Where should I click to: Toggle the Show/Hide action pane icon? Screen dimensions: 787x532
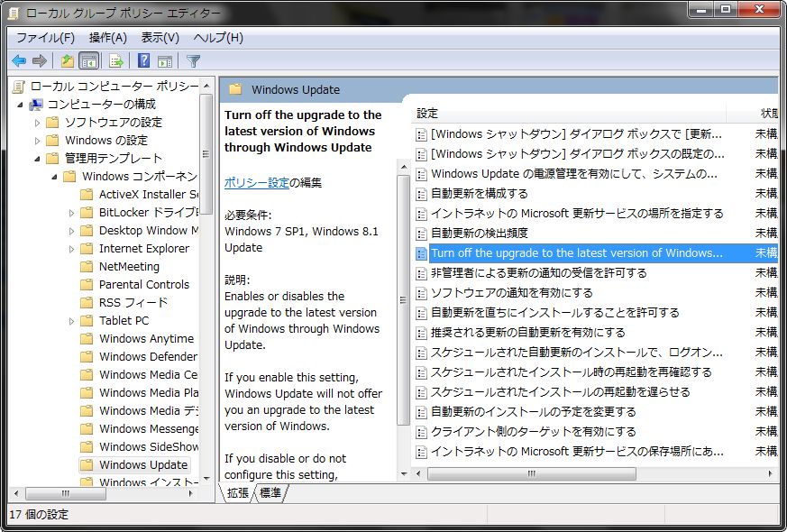165,61
